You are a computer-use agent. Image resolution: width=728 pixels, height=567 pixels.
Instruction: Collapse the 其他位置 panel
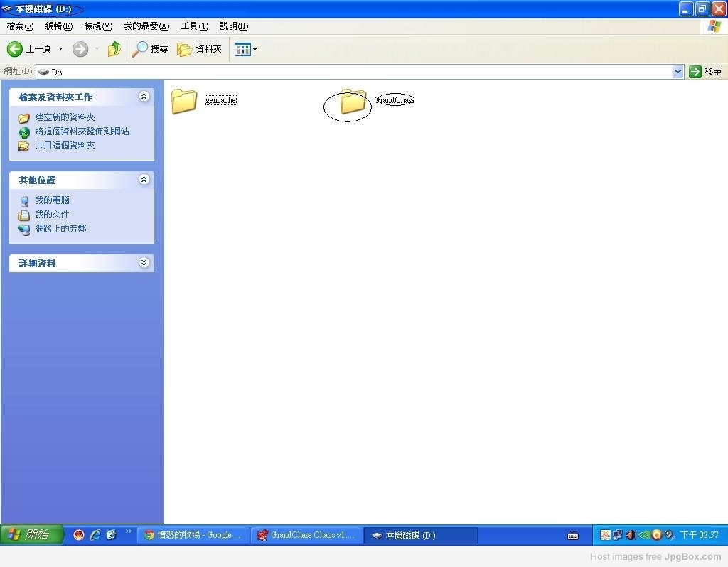(144, 180)
